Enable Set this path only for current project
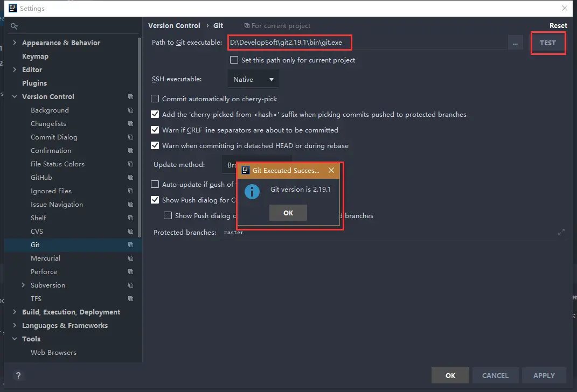Screen dimensions: 577x392 [x=234, y=60]
